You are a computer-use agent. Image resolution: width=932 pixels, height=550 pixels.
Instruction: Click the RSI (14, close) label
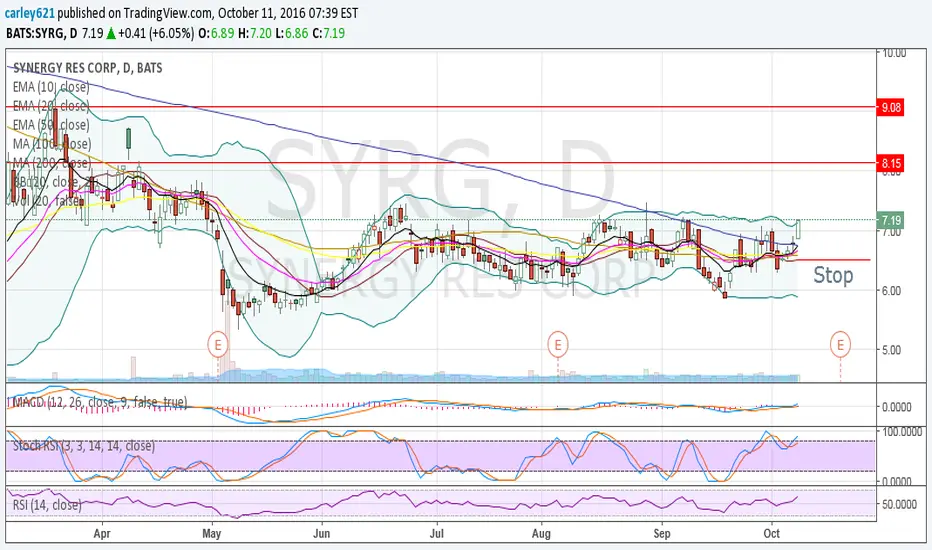pos(47,505)
